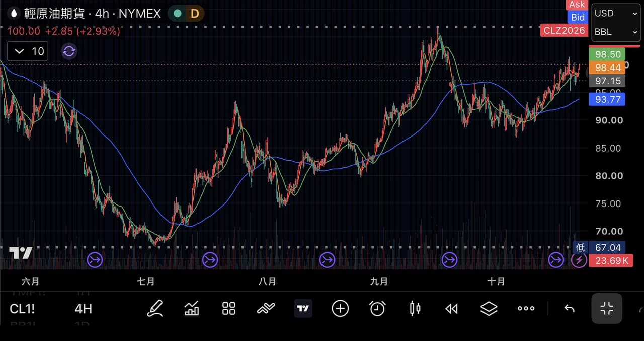Tap the 六月 date axis label
Image resolution: width=644 pixels, height=341 pixels.
[x=31, y=281]
